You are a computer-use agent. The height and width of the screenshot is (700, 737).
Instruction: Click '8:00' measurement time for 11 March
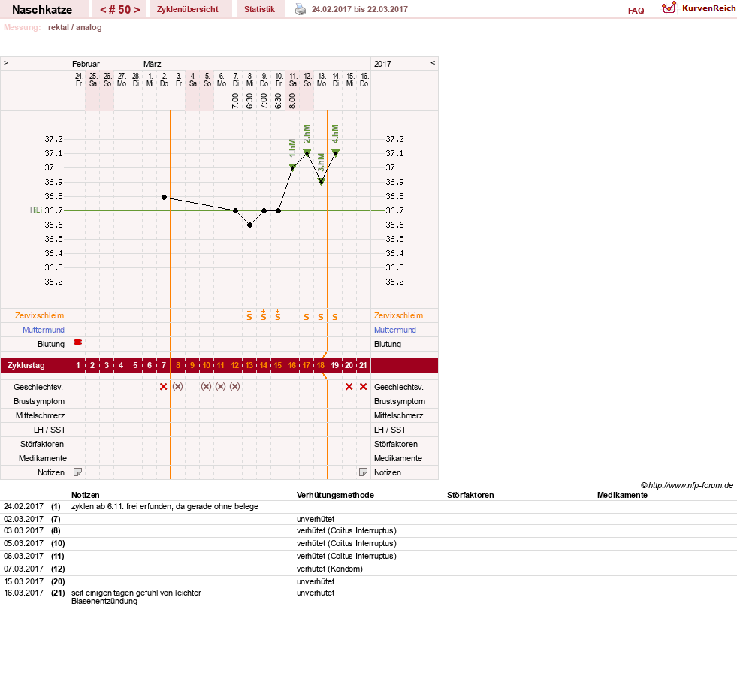292,101
